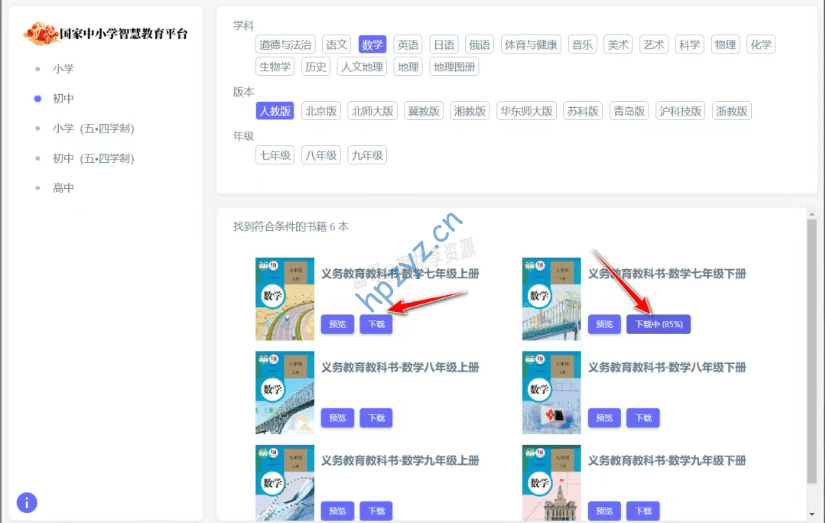
Task: Choose the 人教版 edition tag
Action: (274, 111)
